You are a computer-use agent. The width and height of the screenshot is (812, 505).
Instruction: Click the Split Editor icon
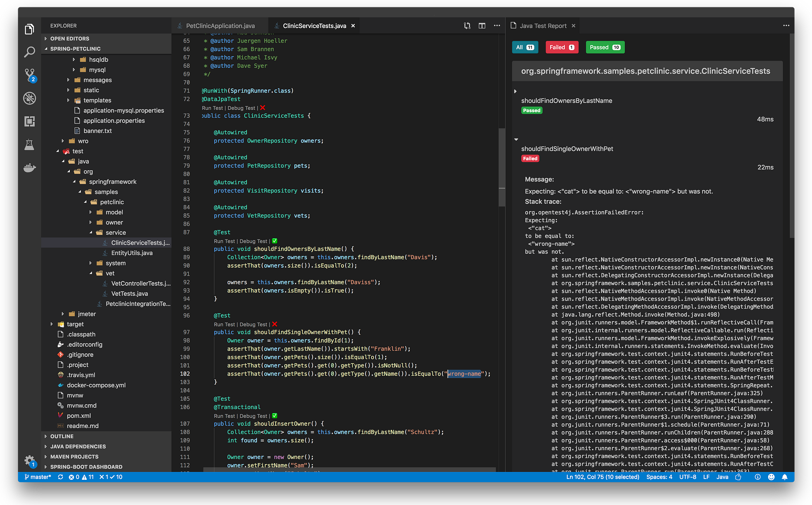tap(482, 25)
